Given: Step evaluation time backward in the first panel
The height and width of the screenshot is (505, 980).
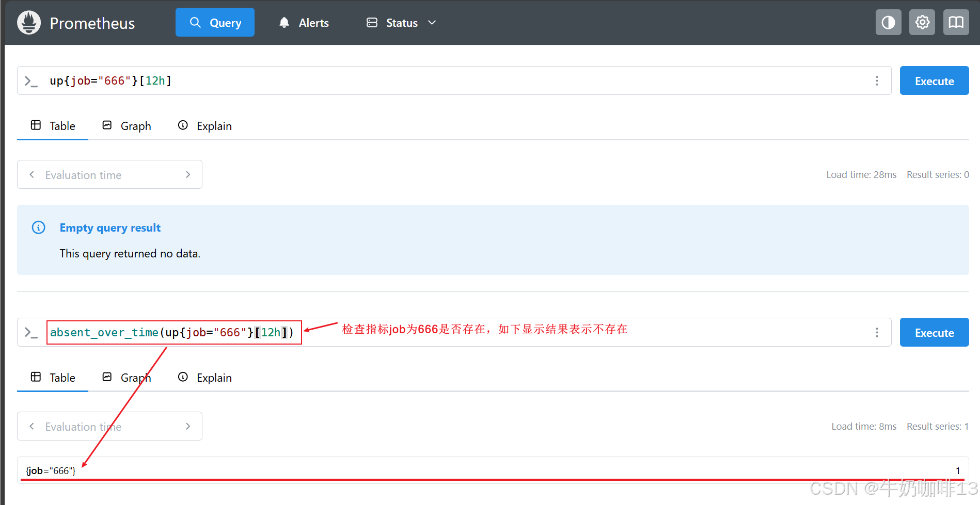Looking at the screenshot, I should point(32,174).
